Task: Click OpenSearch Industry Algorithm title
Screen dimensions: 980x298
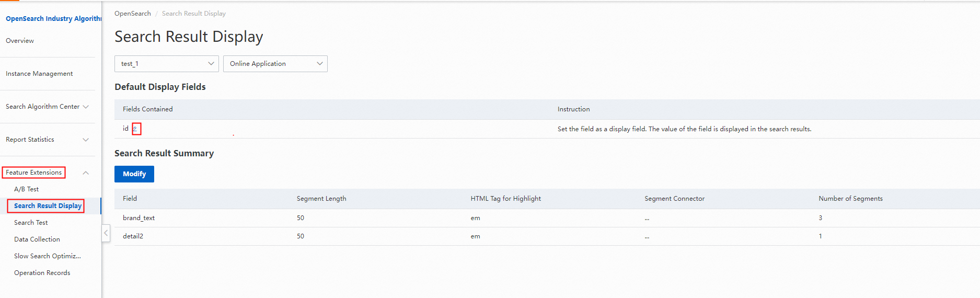Action: pyautogui.click(x=53, y=19)
